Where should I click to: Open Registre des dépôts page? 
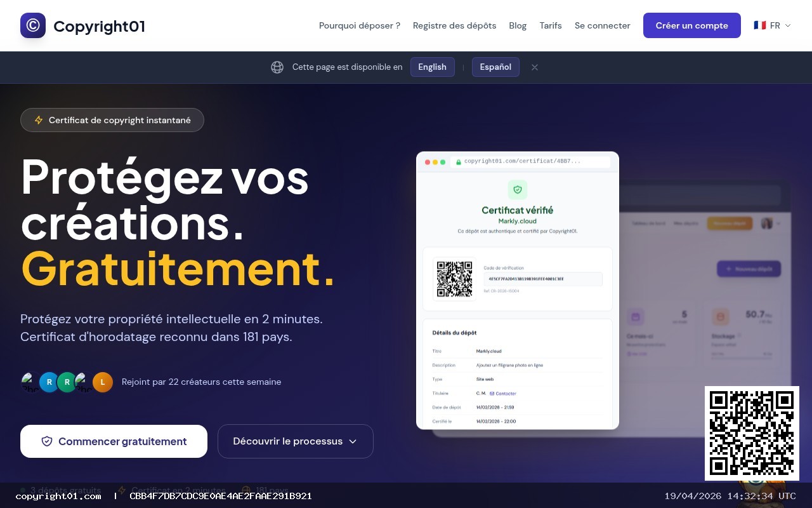[x=454, y=25]
